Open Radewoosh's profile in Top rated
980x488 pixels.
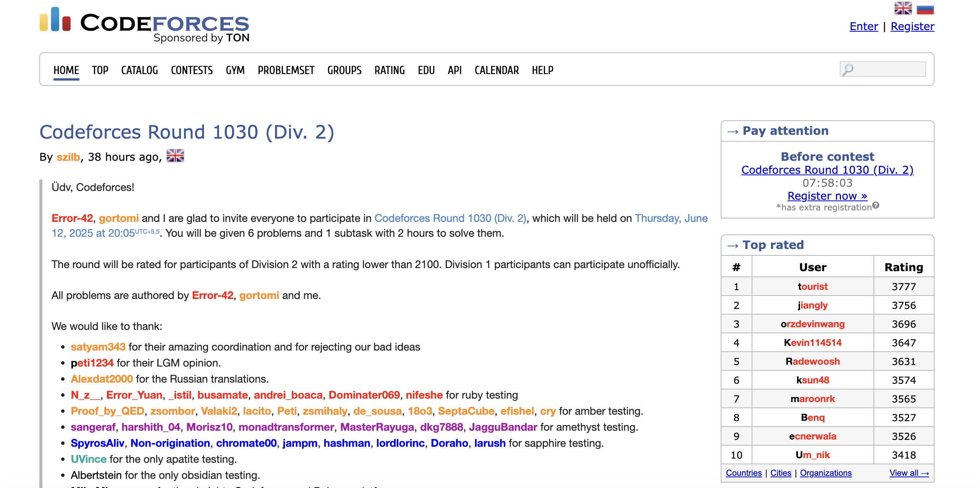tap(812, 361)
